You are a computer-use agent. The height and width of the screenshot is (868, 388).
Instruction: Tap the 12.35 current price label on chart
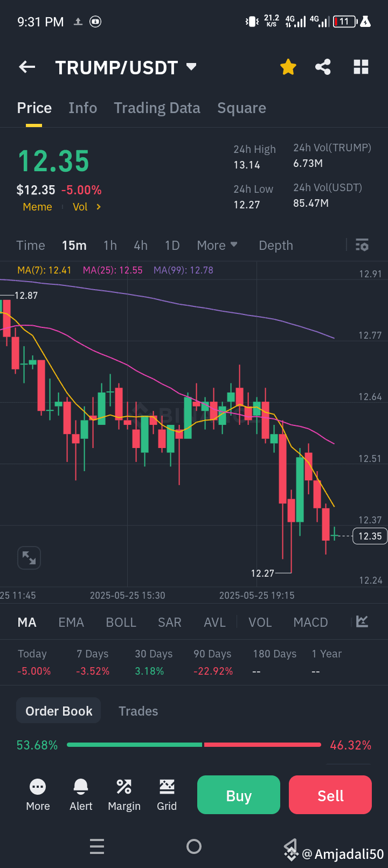pyautogui.click(x=370, y=536)
